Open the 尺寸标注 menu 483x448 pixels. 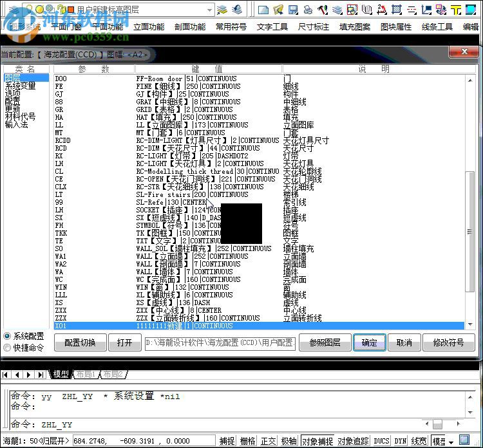[314, 27]
